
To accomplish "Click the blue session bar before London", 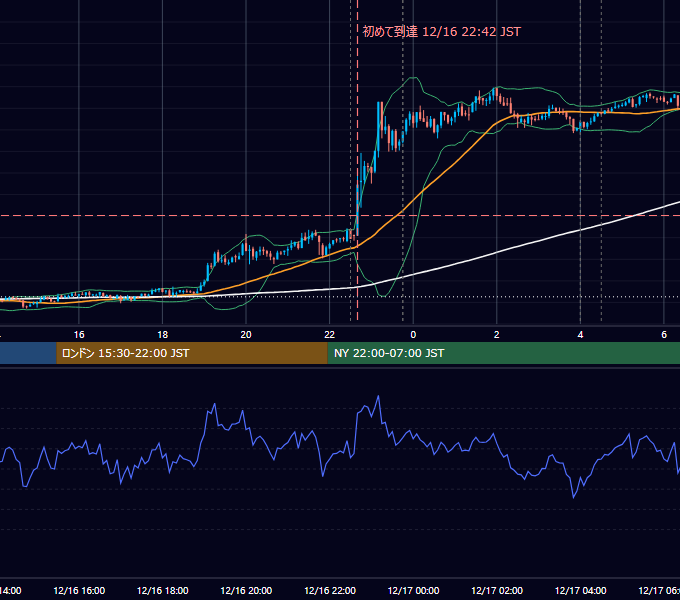I will point(28,353).
